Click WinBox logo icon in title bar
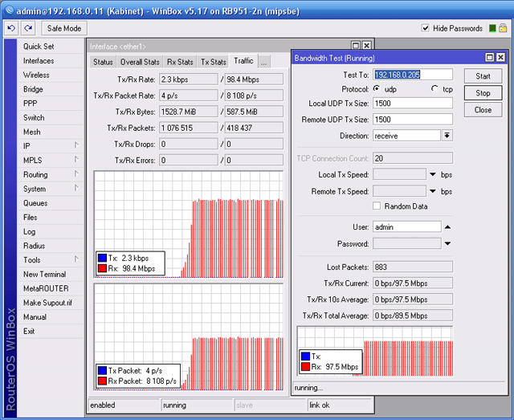Image resolution: width=514 pixels, height=420 pixels. 9,10
